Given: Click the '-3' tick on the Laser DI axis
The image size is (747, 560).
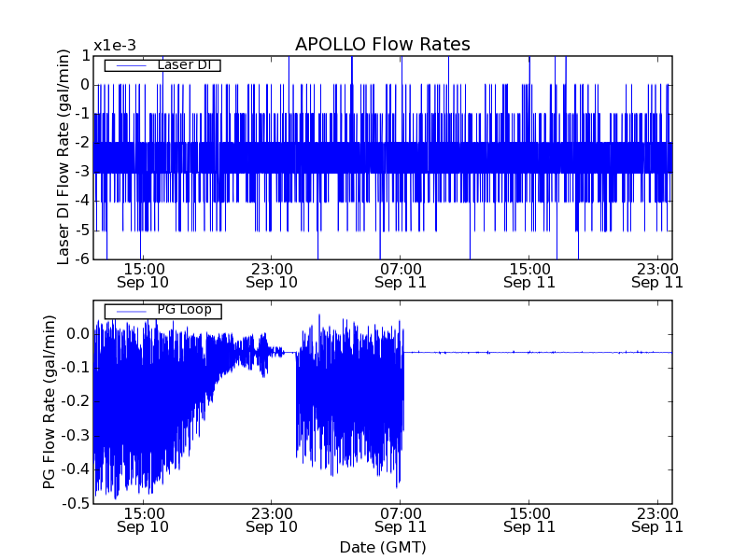Looking at the screenshot, I should pyautogui.click(x=80, y=172).
